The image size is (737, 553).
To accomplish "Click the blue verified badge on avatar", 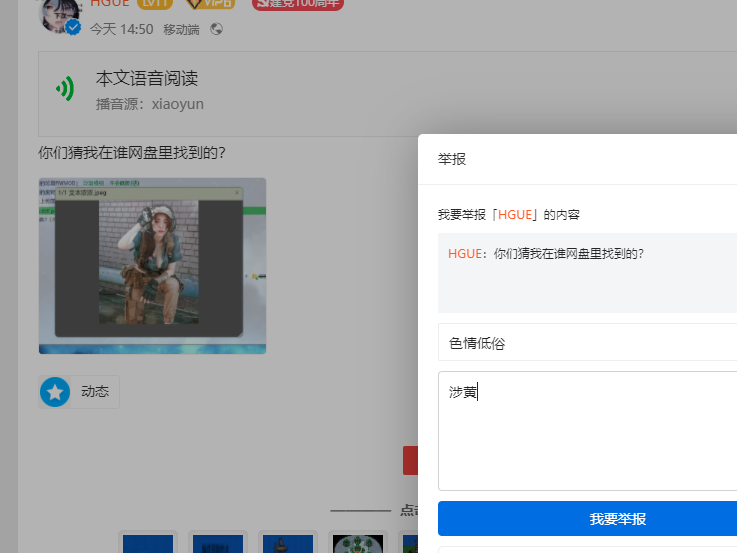I will coord(73,28).
